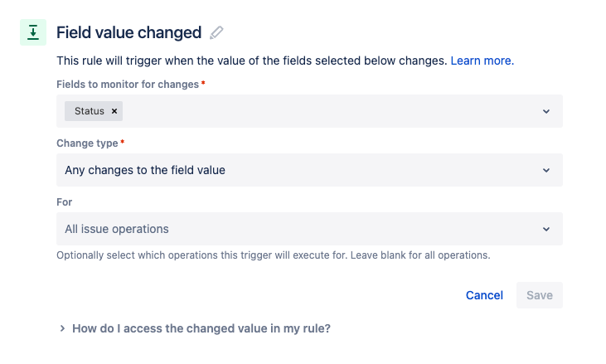Click the pencil icon to rename the trigger
The height and width of the screenshot is (364, 606).
[216, 32]
